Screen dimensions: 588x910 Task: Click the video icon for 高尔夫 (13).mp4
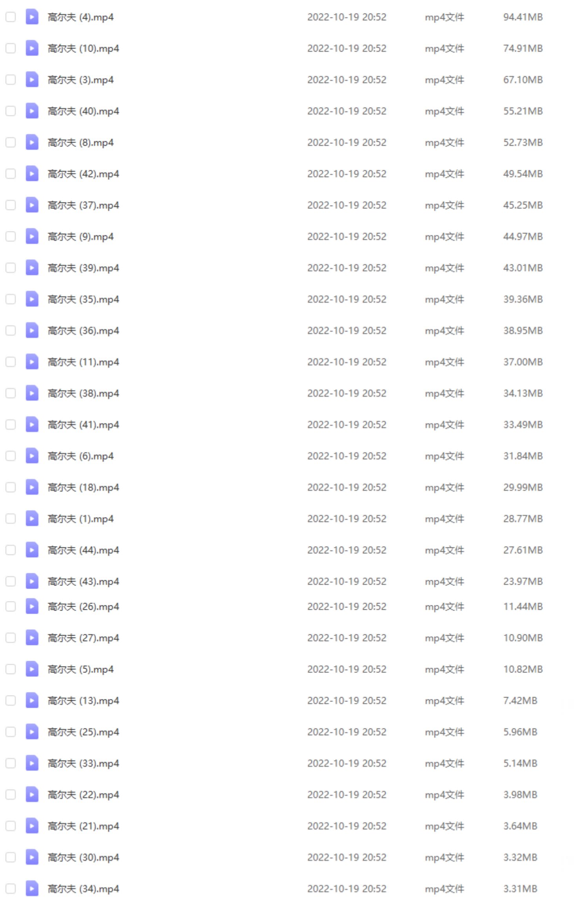click(32, 700)
